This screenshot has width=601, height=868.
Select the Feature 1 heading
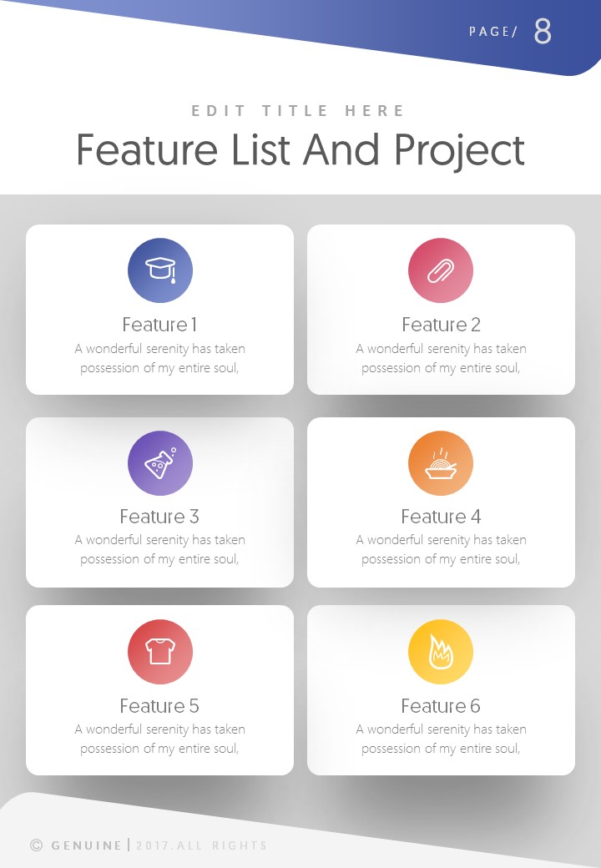pos(160,325)
